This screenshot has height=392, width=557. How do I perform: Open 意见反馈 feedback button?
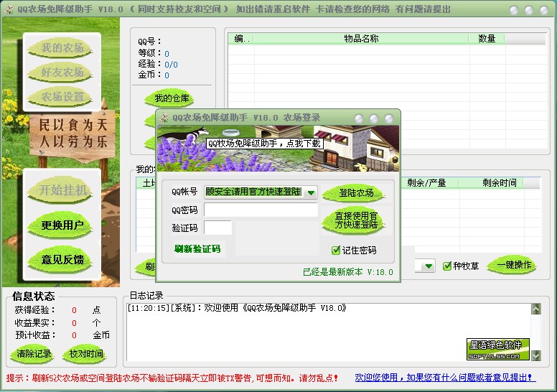[62, 259]
